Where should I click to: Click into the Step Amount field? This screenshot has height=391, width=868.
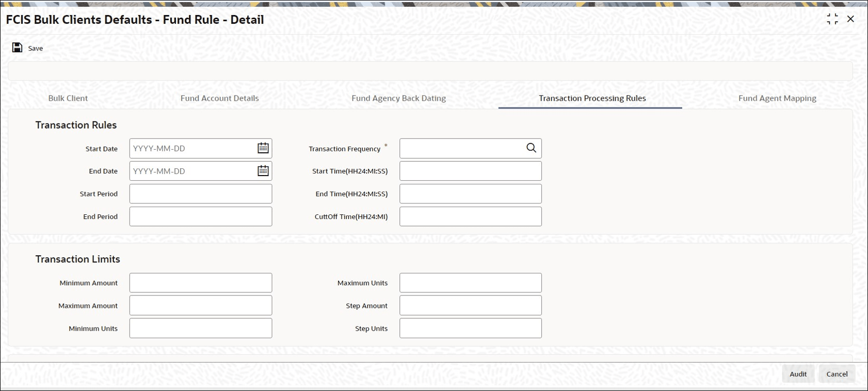point(471,305)
